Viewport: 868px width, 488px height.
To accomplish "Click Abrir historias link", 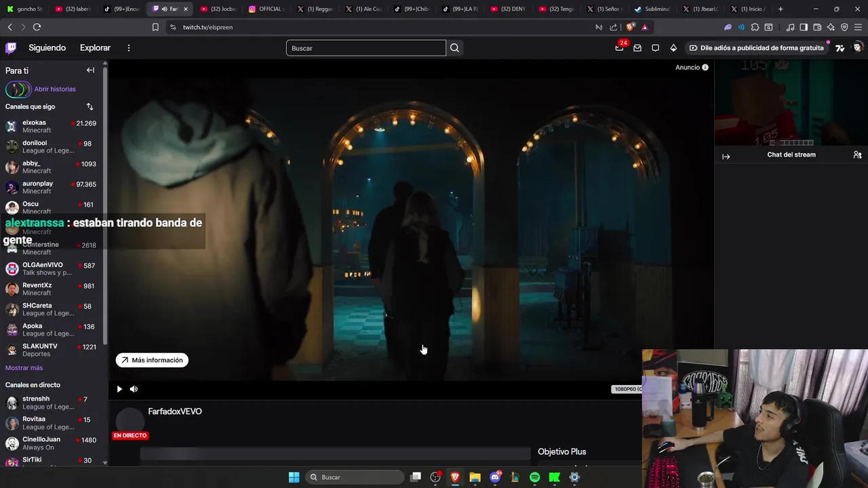I will (55, 89).
